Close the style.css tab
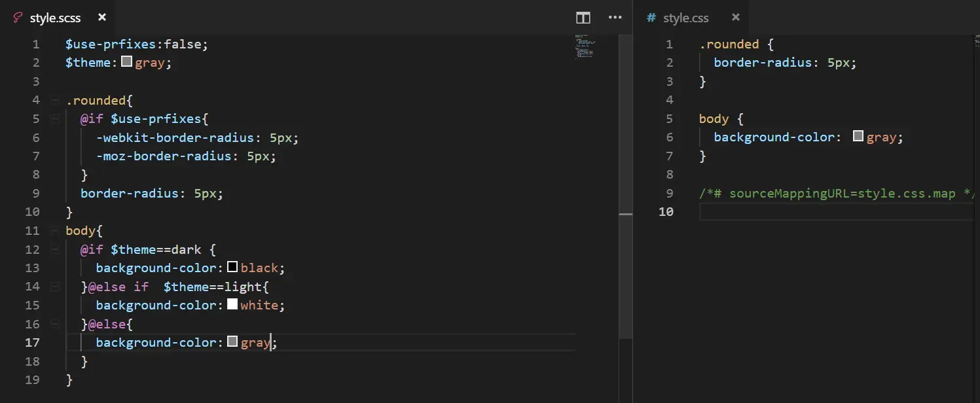This screenshot has width=980, height=403. 736,18
